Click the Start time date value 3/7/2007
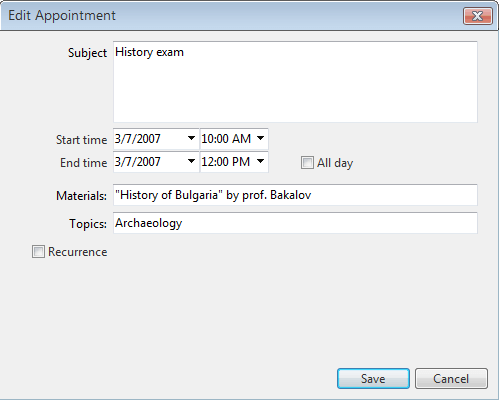Image resolution: width=500 pixels, height=400 pixels. [138, 139]
